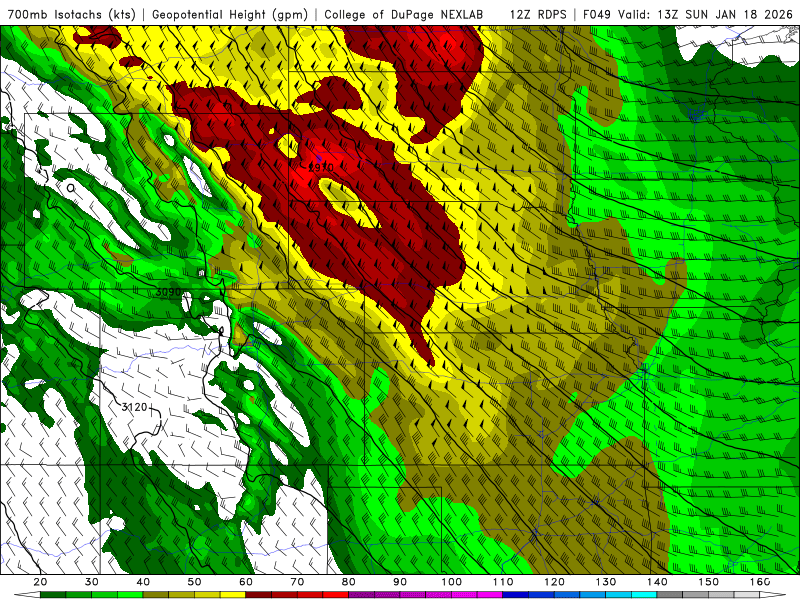Click the 110 knot legend label
The image size is (800, 600).
click(503, 582)
